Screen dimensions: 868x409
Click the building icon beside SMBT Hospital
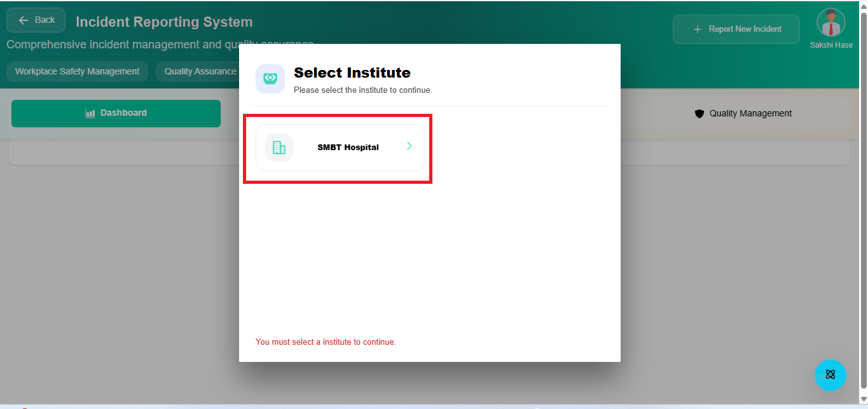[279, 147]
